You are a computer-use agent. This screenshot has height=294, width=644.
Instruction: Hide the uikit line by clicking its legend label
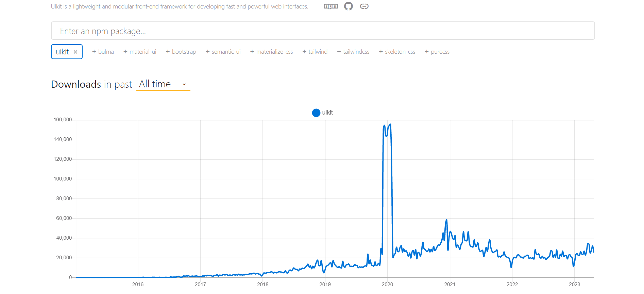pos(327,113)
